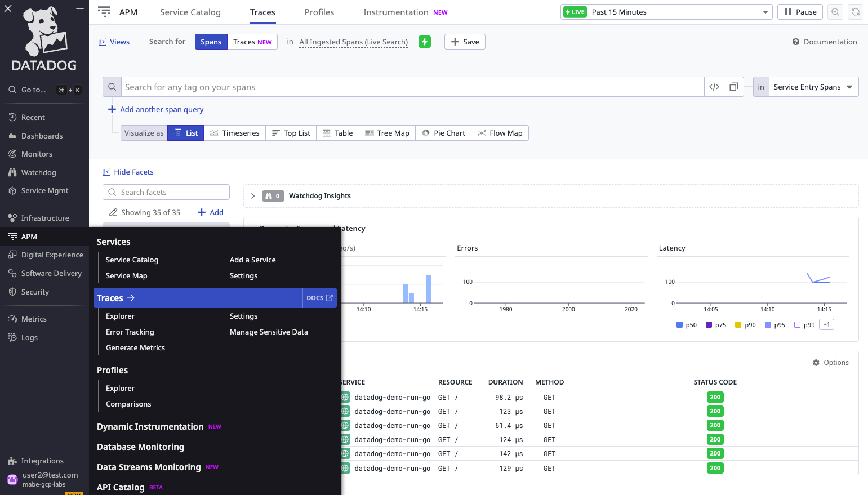This screenshot has height=495, width=868.
Task: Open the Views panel
Action: pyautogui.click(x=114, y=42)
